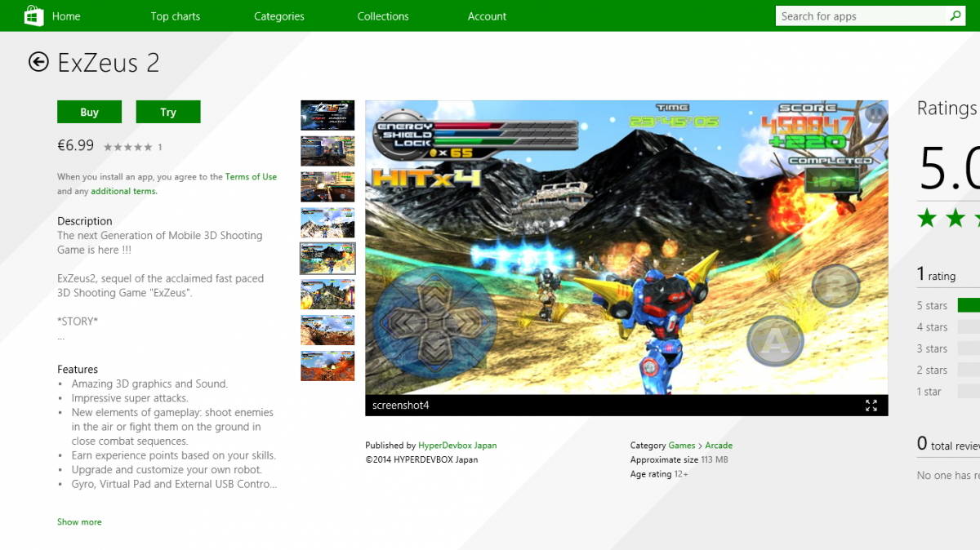Select the highlighted fifth screenshot thumbnail
Screen dimensions: 980x550
tap(327, 258)
